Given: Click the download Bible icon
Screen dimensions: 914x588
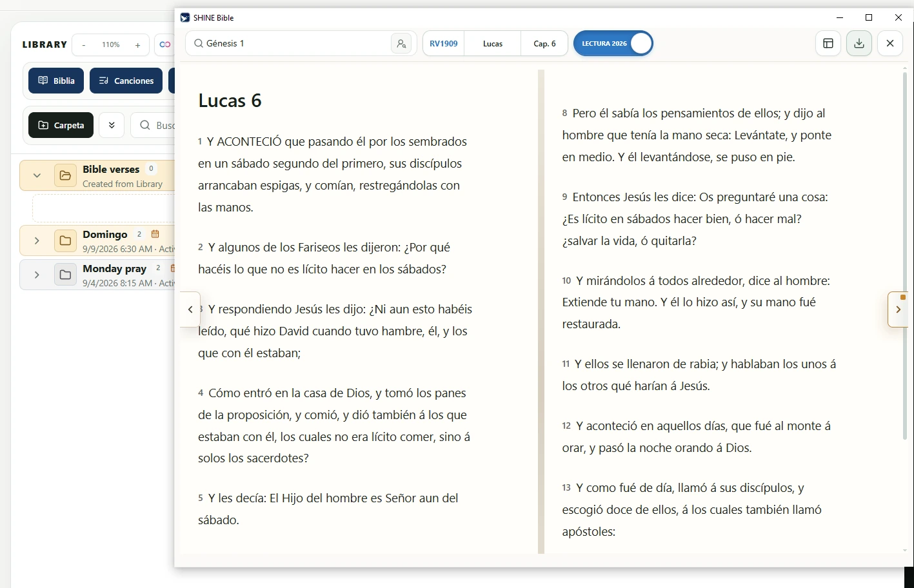Looking at the screenshot, I should [x=859, y=44].
